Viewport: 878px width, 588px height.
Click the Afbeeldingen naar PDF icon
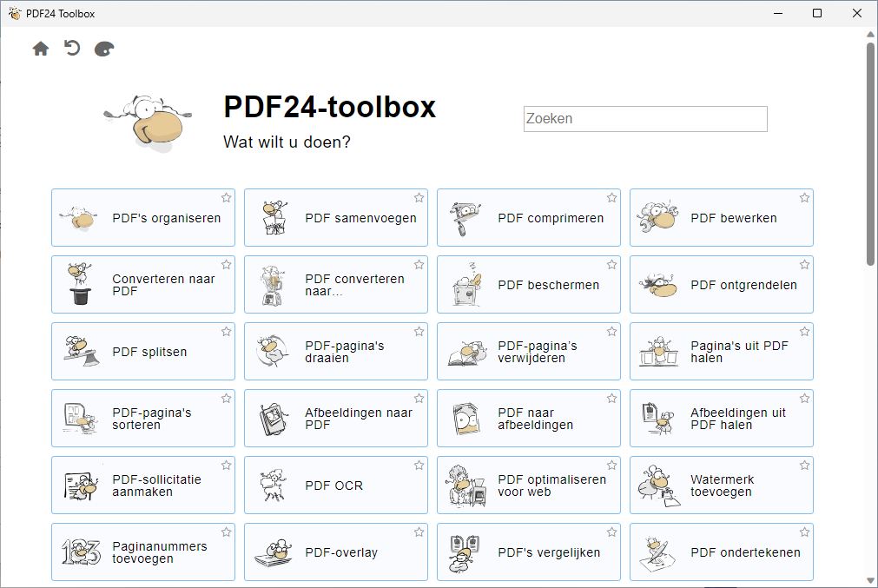pyautogui.click(x=274, y=419)
